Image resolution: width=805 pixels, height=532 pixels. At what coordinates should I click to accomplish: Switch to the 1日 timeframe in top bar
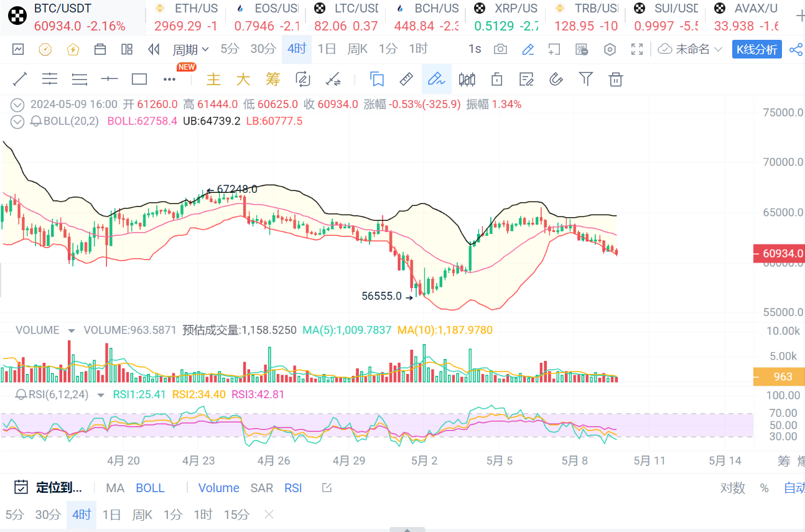pos(327,49)
